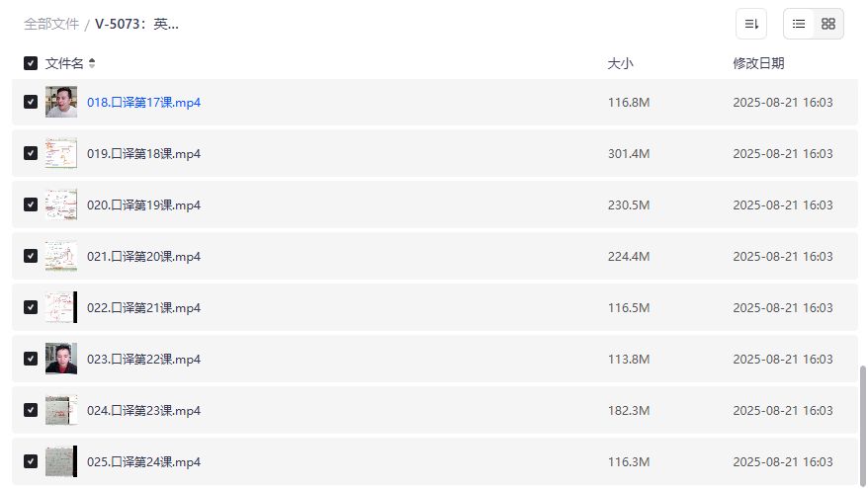Image resolution: width=868 pixels, height=489 pixels.
Task: Uncheck the 021.口译第20课.mp4 checkbox
Action: 31,256
